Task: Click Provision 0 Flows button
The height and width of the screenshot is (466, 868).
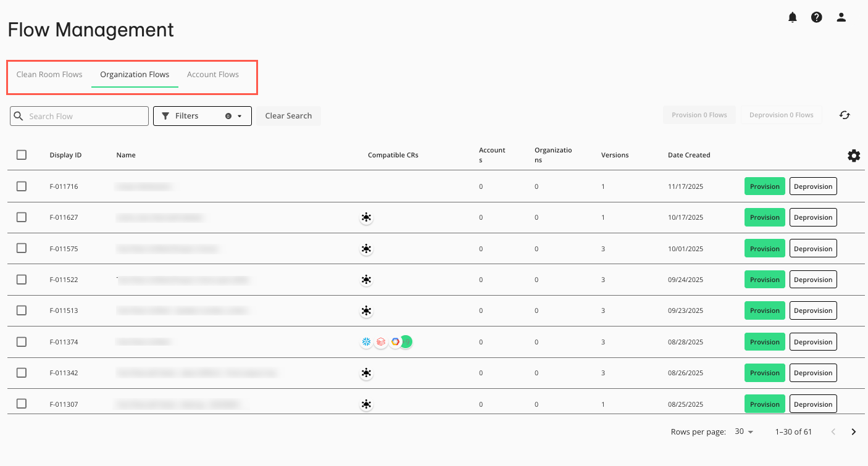Action: 699,115
